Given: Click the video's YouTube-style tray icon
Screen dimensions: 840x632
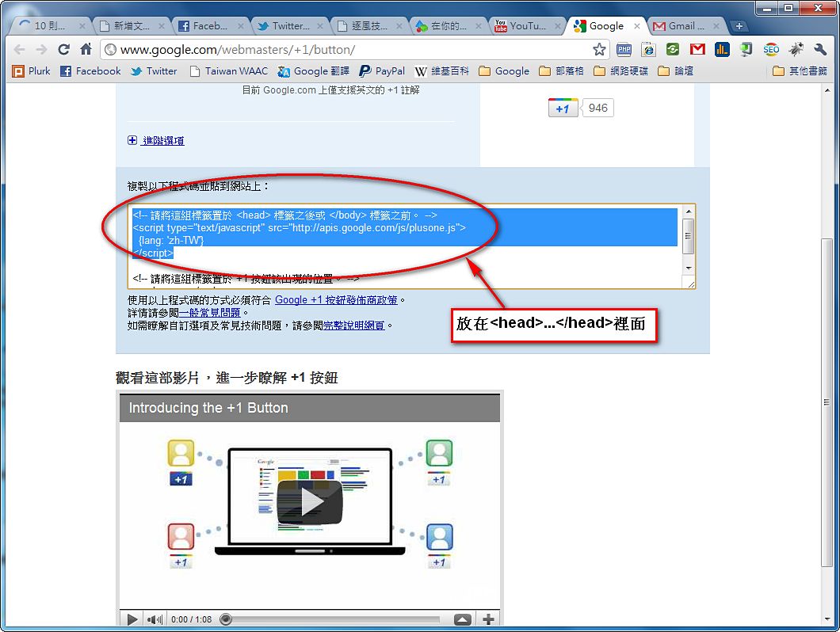Looking at the screenshot, I should coord(462,619).
